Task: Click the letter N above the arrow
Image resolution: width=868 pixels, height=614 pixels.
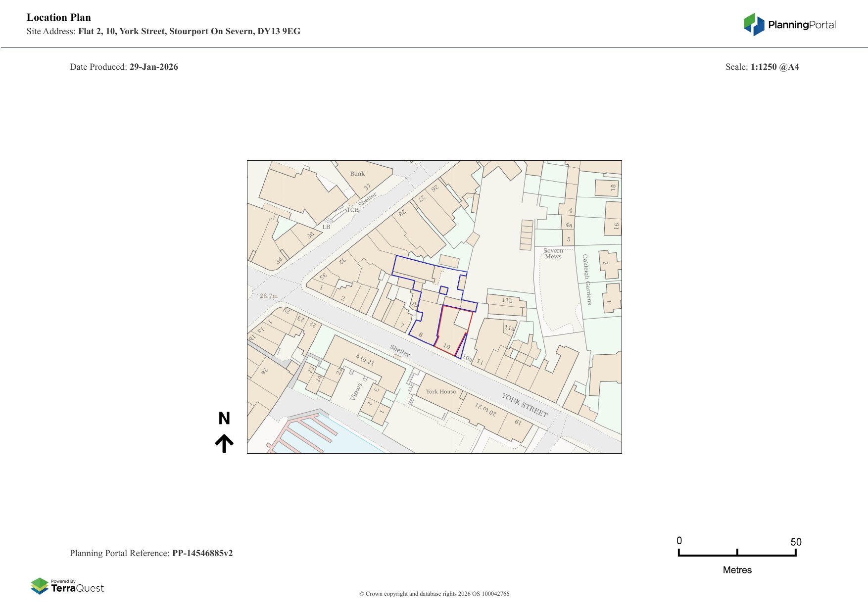Action: tap(224, 419)
